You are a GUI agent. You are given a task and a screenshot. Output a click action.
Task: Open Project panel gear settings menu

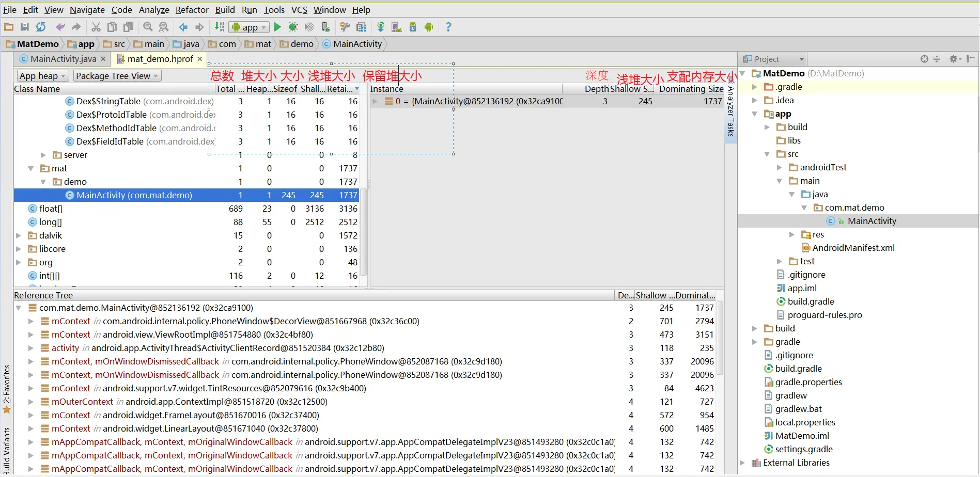955,59
